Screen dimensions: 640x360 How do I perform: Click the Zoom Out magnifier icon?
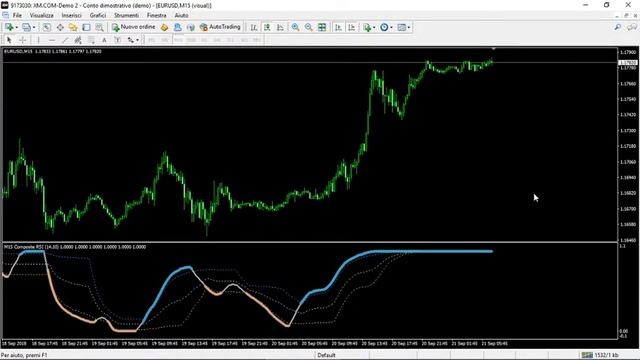(x=309, y=27)
